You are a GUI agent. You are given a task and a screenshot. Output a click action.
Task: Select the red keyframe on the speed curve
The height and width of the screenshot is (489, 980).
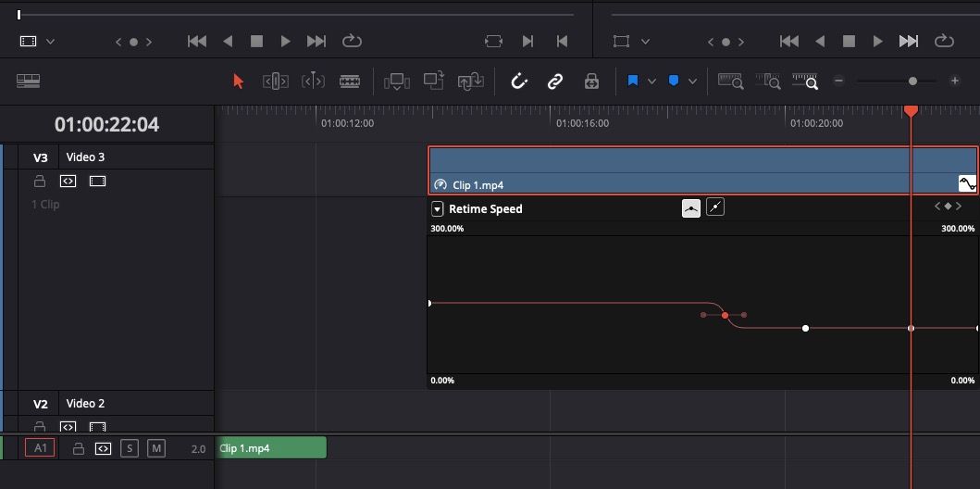(725, 316)
